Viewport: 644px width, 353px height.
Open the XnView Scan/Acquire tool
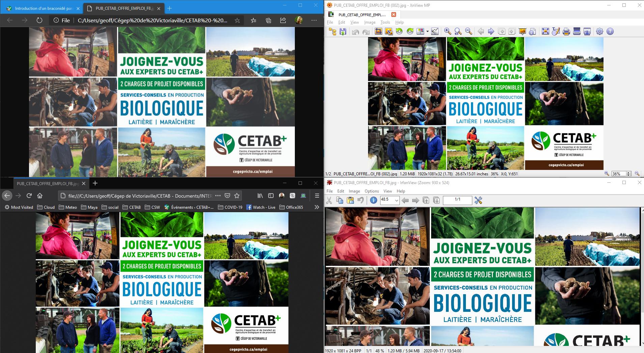point(577,32)
